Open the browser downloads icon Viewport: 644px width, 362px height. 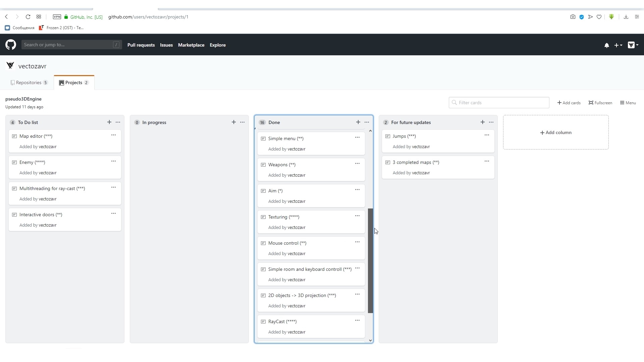[626, 17]
